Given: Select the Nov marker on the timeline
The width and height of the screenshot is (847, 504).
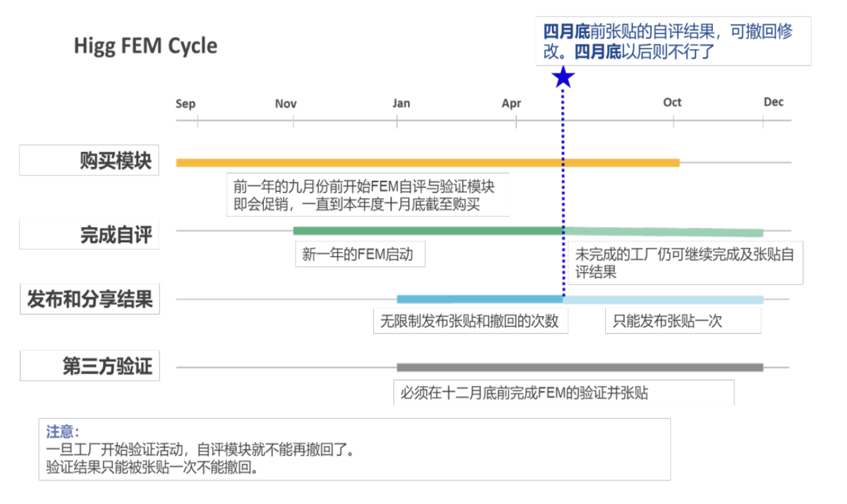Looking at the screenshot, I should 286,104.
